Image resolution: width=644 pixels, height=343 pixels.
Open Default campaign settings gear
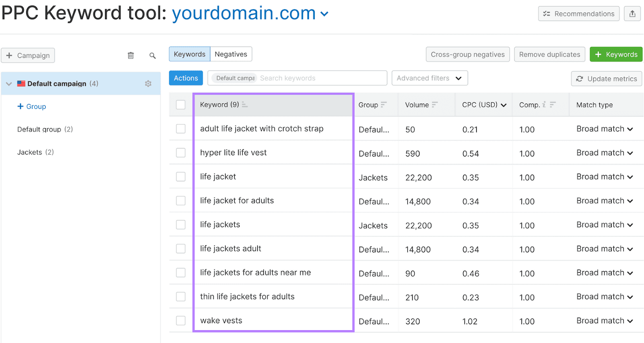point(148,83)
